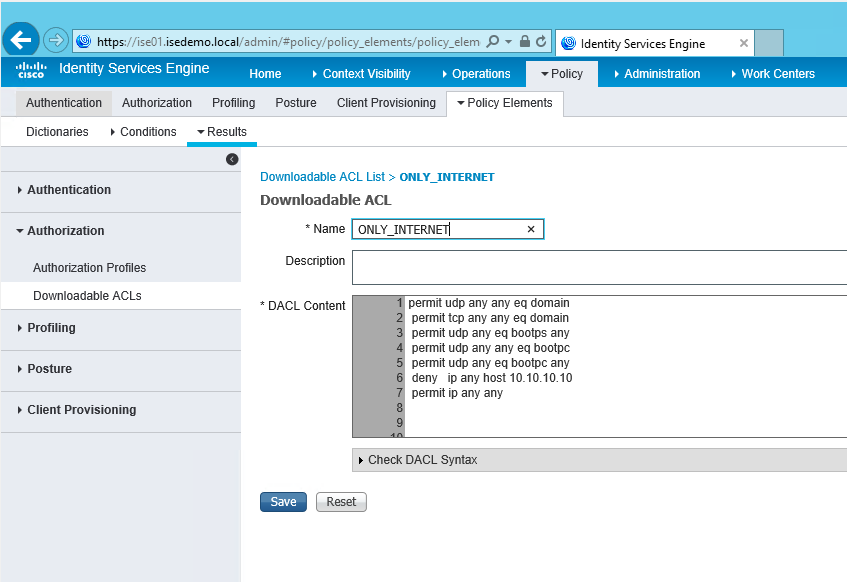Click the Cisco logo

tap(31, 70)
